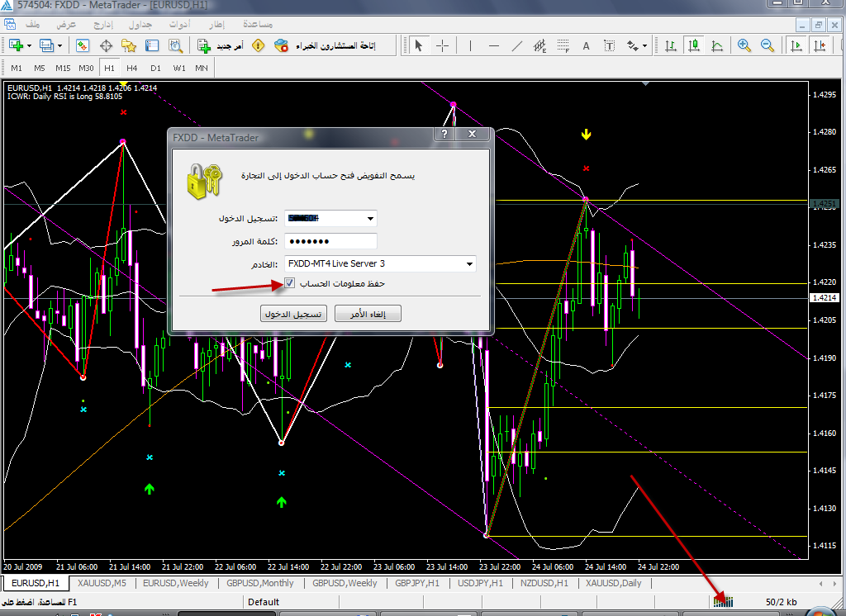Switch to W1 timeframe
Screen dimensions: 846x616
coord(179,68)
